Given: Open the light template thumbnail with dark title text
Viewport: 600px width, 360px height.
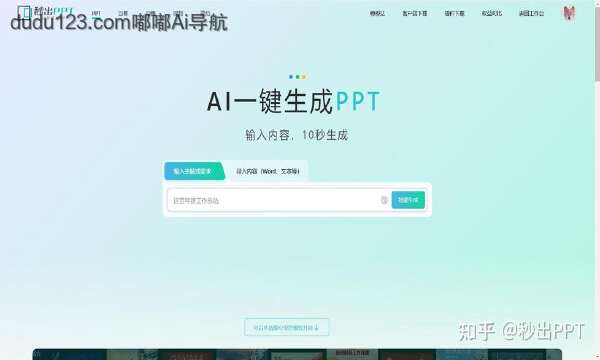Looking at the screenshot, I should point(352,355).
